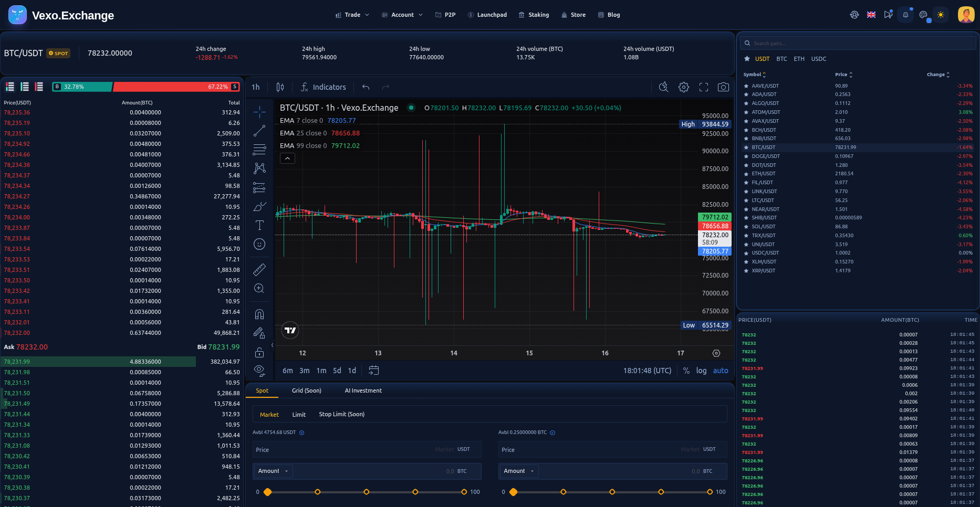Open announcements megaphone icon

[888, 15]
